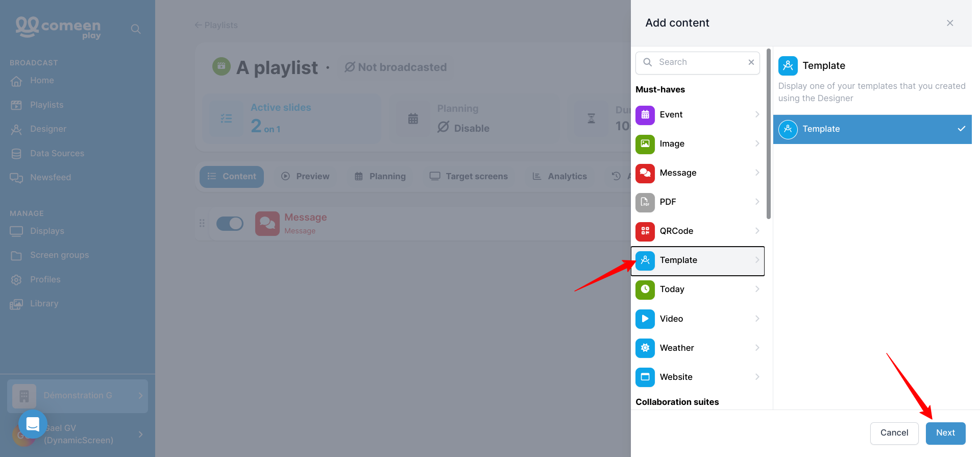Viewport: 980px width, 457px height.
Task: Switch to the Preview tab
Action: click(x=305, y=177)
